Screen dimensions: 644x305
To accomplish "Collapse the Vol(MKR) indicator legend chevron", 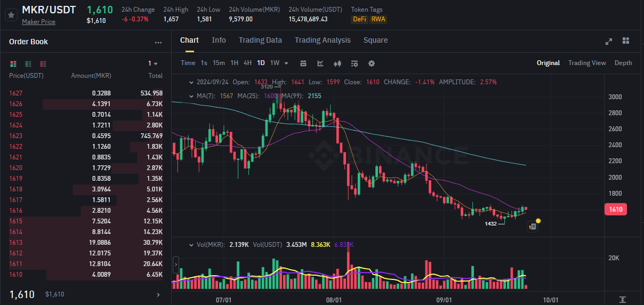I will [192, 244].
